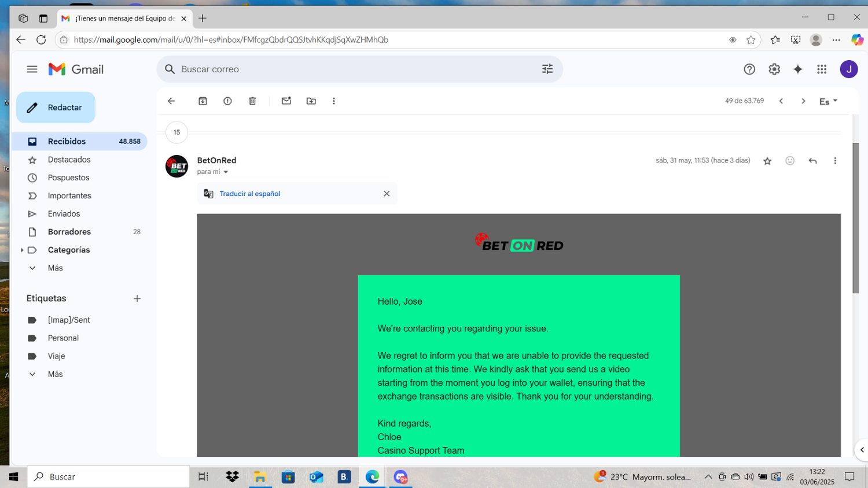Mark the email as unread
This screenshot has height=488, width=868.
click(286, 101)
